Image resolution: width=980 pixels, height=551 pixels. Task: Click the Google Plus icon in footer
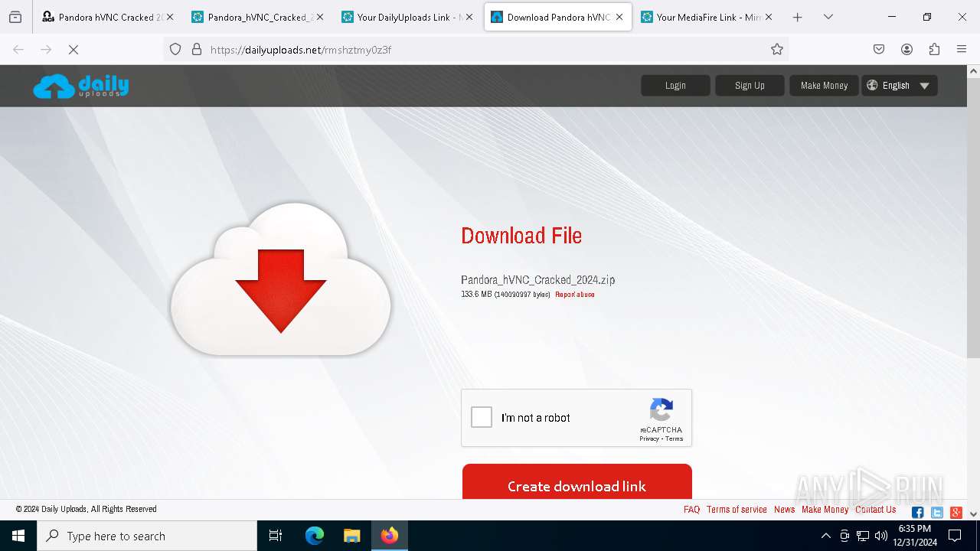[955, 513]
